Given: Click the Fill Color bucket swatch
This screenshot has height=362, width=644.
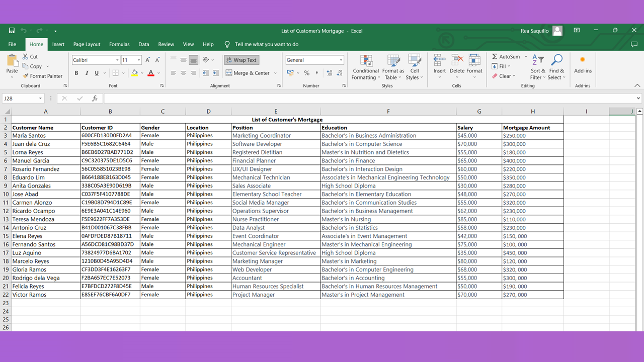Looking at the screenshot, I should click(x=134, y=73).
